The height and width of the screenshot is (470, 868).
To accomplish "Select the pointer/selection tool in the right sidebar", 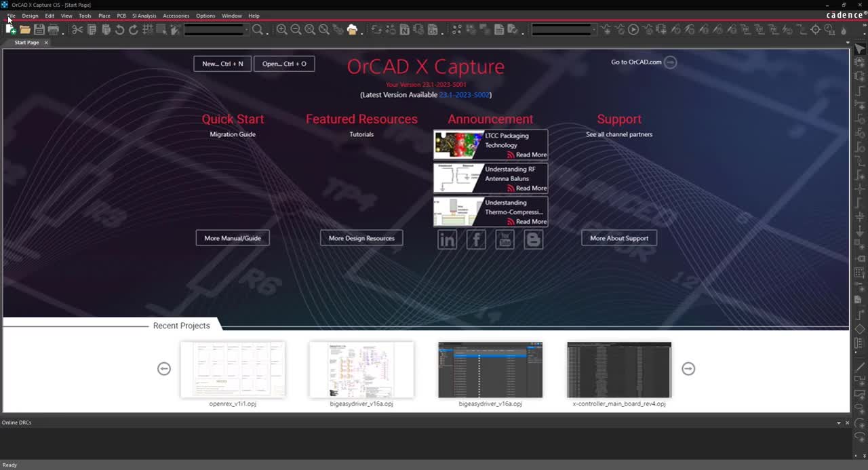I will tap(860, 49).
